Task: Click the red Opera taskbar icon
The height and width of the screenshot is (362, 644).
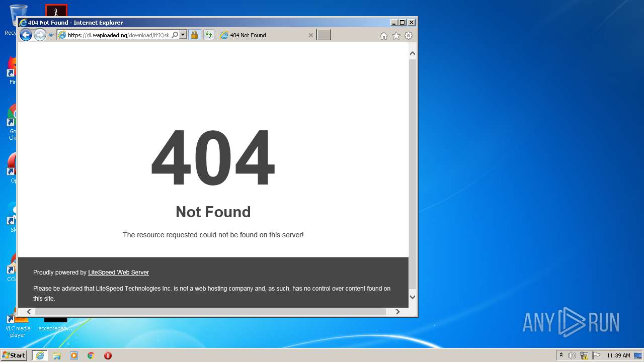Action: (x=108, y=355)
